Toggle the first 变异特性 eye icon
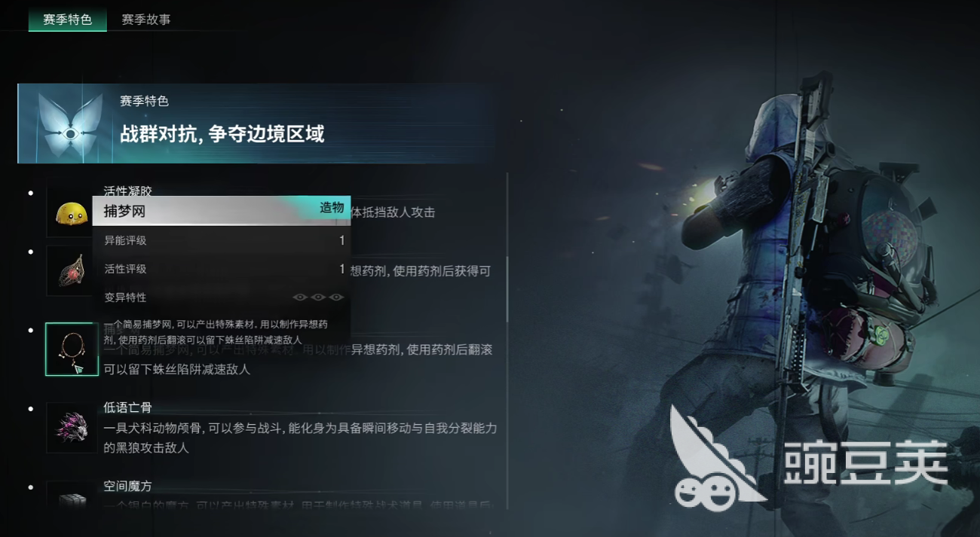Screen dimensions: 980x537 [x=300, y=297]
